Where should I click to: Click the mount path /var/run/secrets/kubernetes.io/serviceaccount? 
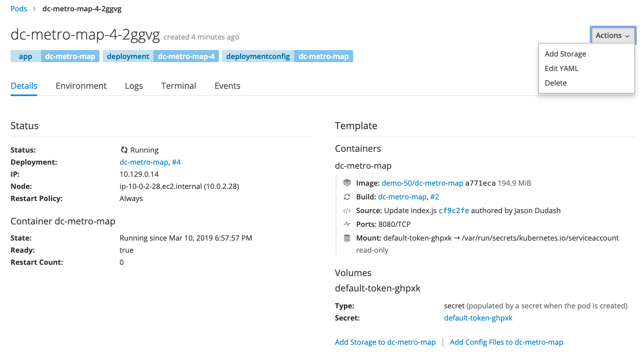(x=540, y=238)
